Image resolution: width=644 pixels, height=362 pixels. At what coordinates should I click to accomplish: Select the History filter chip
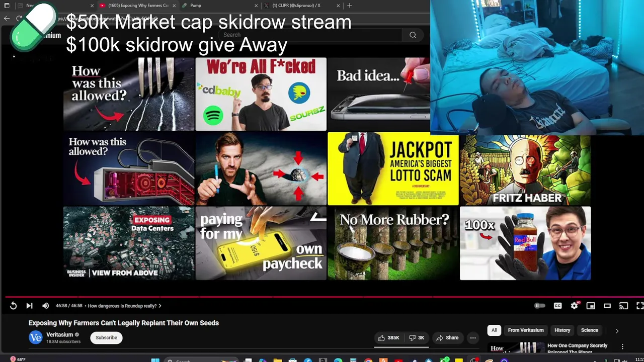(562, 330)
